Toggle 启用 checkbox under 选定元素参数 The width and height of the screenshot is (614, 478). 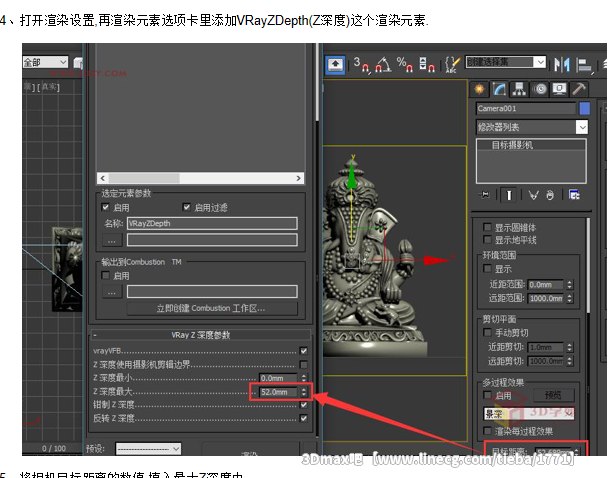pyautogui.click(x=105, y=207)
